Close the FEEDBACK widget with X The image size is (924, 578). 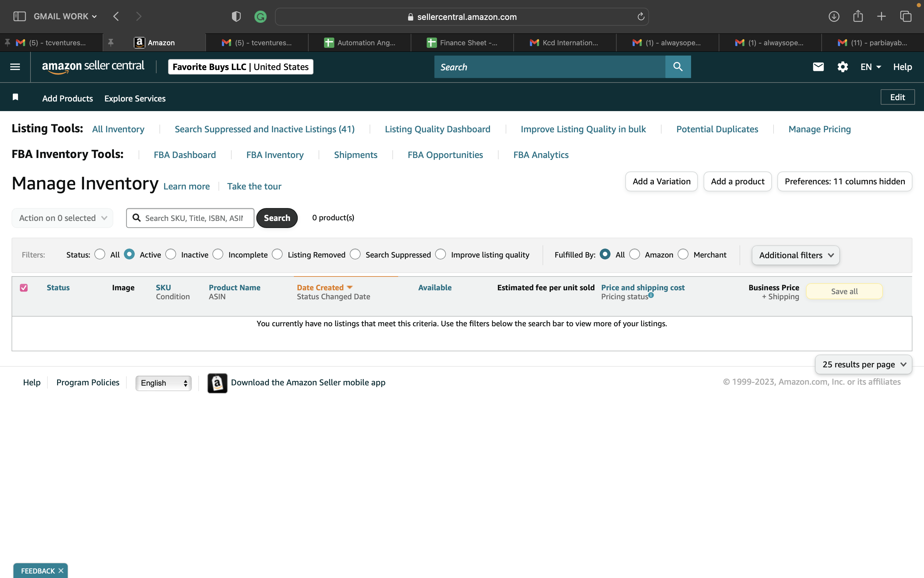[61, 570]
